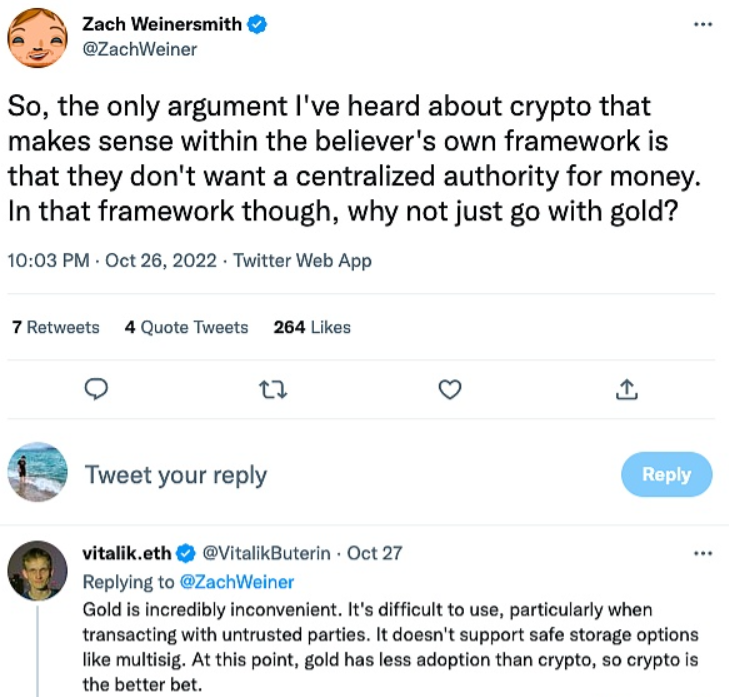View the 7 Retweets list
This screenshot has width=729, height=697.
[x=56, y=327]
